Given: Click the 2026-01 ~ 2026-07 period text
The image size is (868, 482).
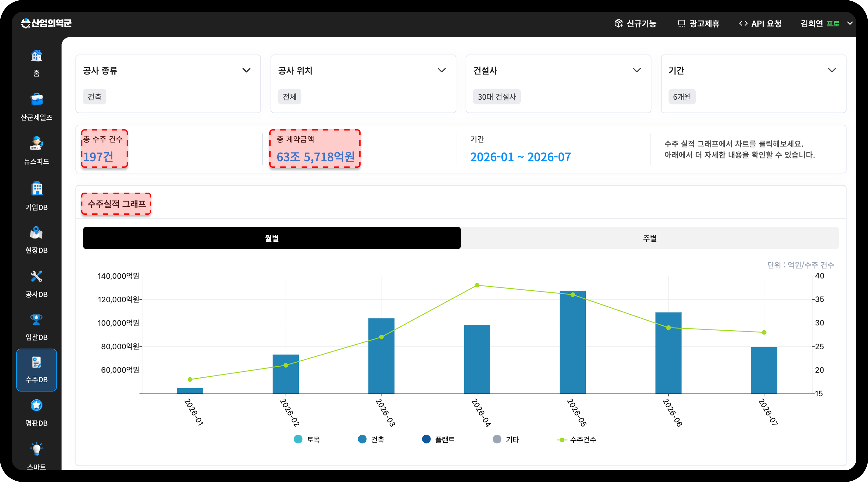Looking at the screenshot, I should pyautogui.click(x=521, y=157).
